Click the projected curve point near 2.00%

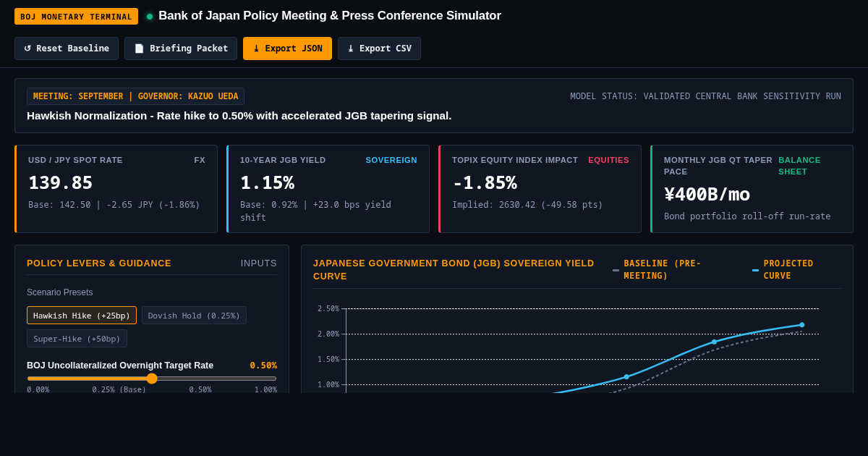tap(714, 342)
